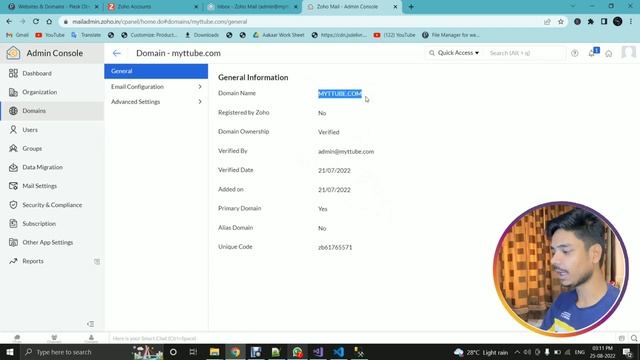Viewport: 640px width, 360px height.
Task: Click the highlighted MYTTUBE.COM domain name
Action: [340, 94]
